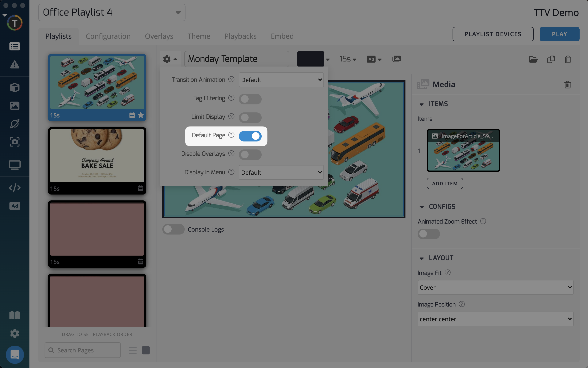Image resolution: width=588 pixels, height=368 pixels.
Task: Click the PLAYLIST DEVICES button
Action: (493, 34)
